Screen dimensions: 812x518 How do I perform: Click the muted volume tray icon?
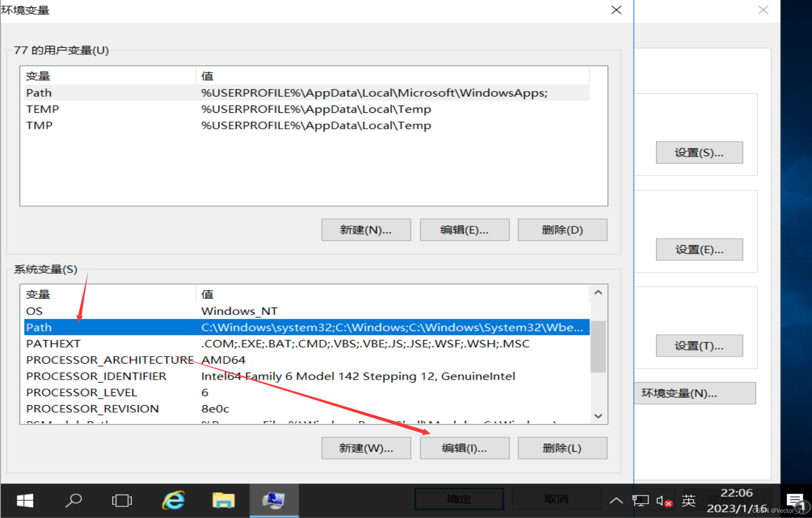tap(664, 501)
